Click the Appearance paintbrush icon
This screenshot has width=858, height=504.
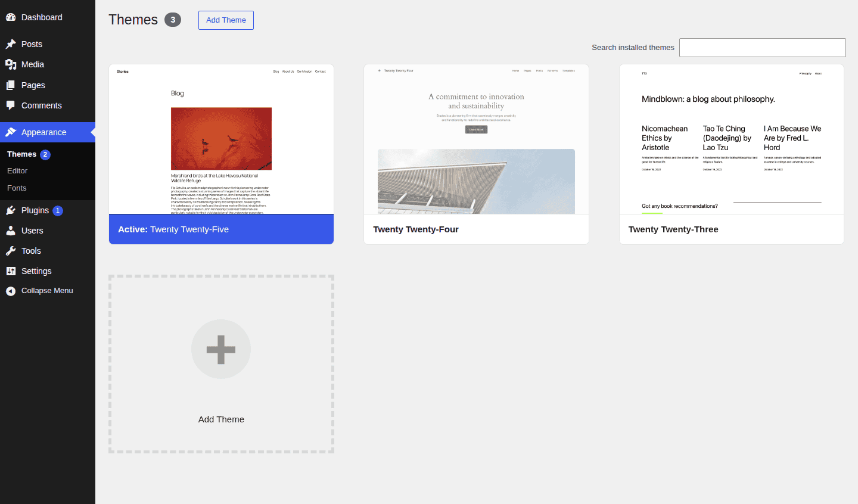[11, 132]
